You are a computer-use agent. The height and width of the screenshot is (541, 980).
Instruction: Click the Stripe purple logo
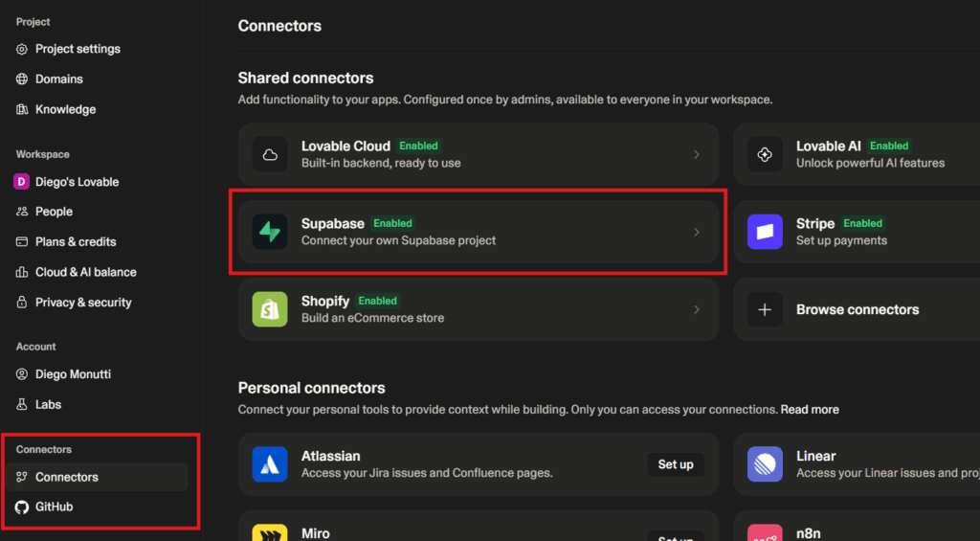pyautogui.click(x=765, y=232)
